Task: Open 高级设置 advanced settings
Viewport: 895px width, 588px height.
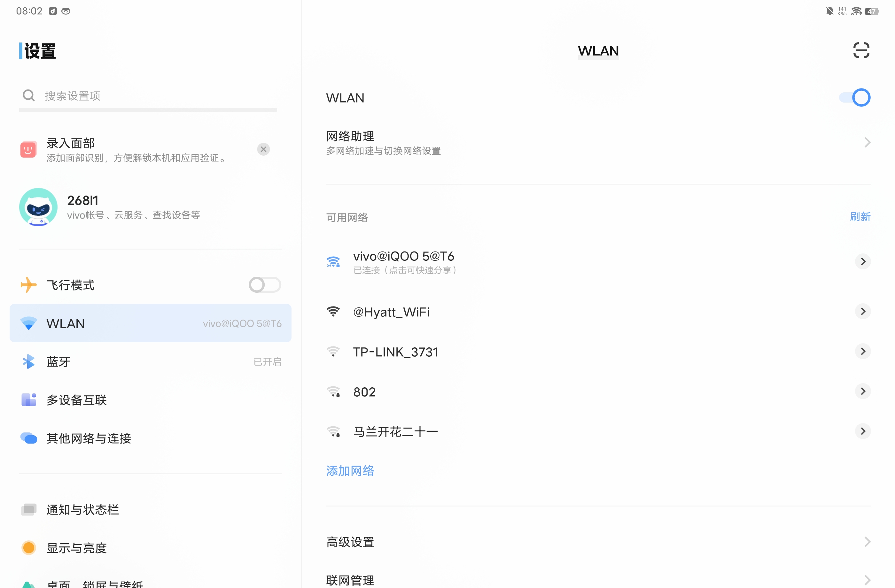Action: tap(598, 542)
